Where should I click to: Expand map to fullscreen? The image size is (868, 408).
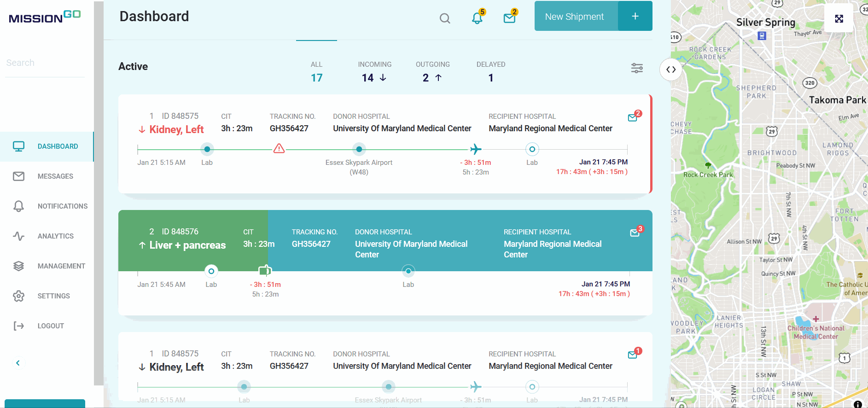point(839,18)
